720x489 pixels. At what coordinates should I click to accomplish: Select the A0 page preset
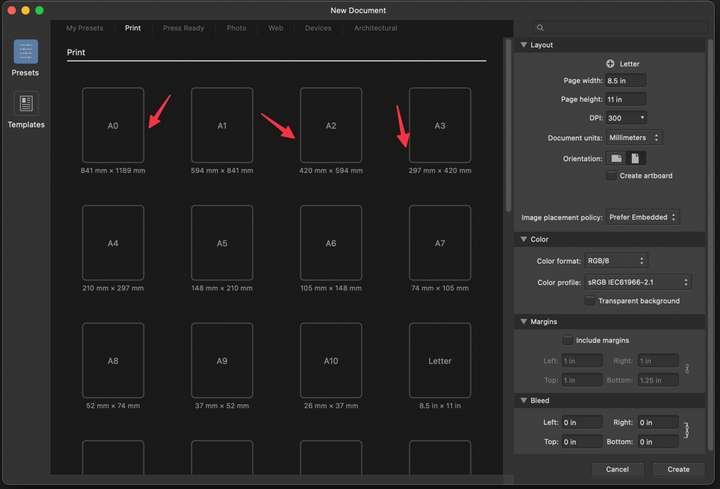113,125
